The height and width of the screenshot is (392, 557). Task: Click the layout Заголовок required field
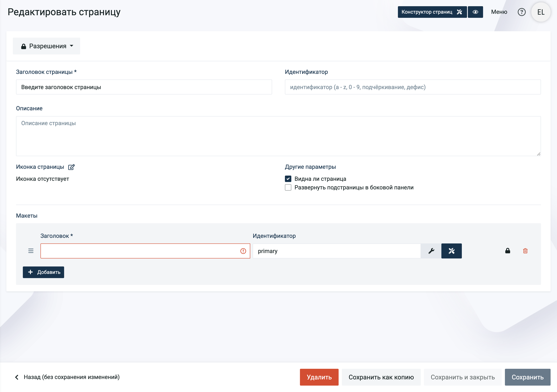tap(145, 251)
